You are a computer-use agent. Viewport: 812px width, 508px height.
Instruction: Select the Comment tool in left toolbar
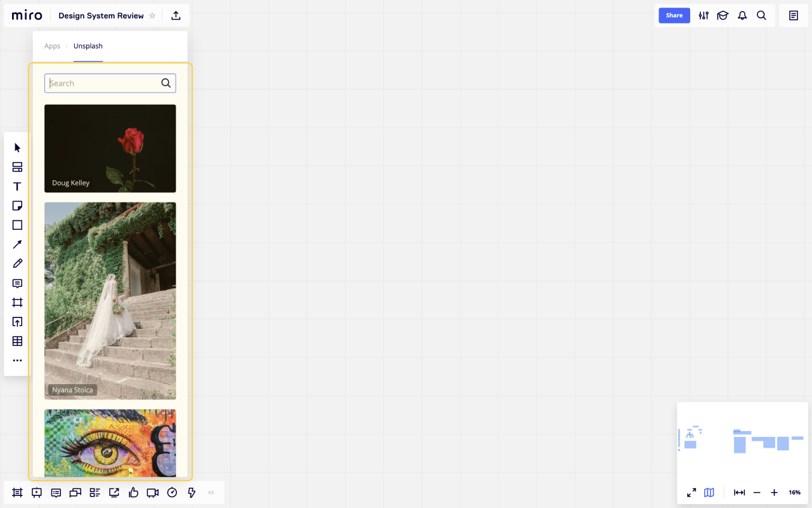tap(17, 283)
